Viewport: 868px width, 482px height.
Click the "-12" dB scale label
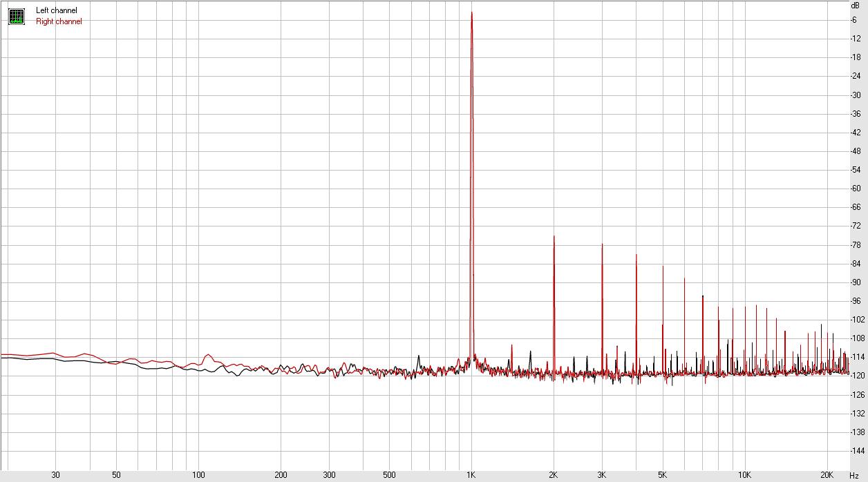855,39
